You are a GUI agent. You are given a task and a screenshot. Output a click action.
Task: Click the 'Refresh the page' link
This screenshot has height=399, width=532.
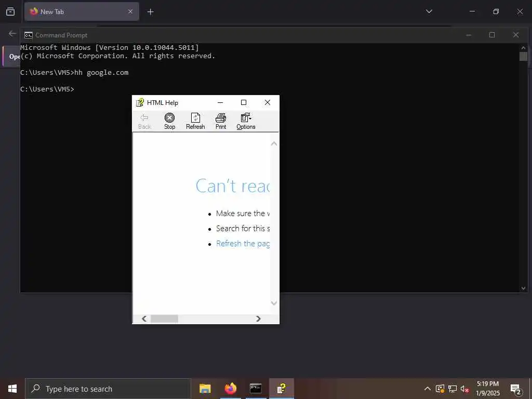pyautogui.click(x=243, y=244)
